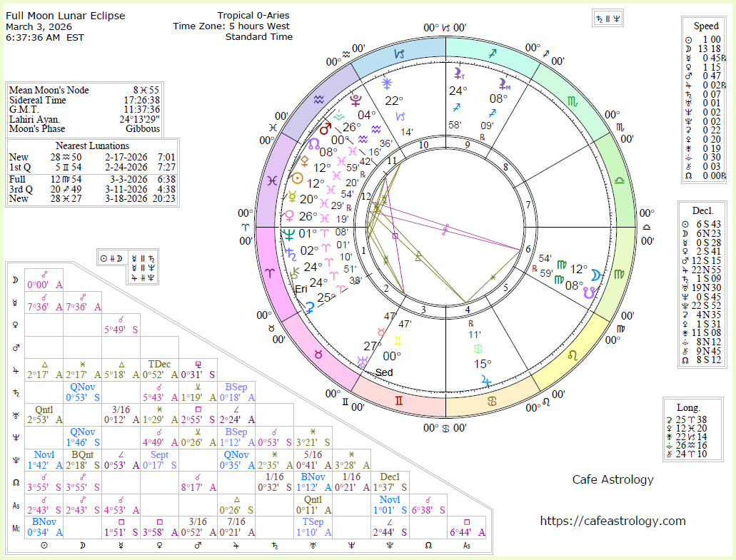Click the Capricorn glyph on the blue zodiac band
The image size is (736, 560).
[x=404, y=54]
